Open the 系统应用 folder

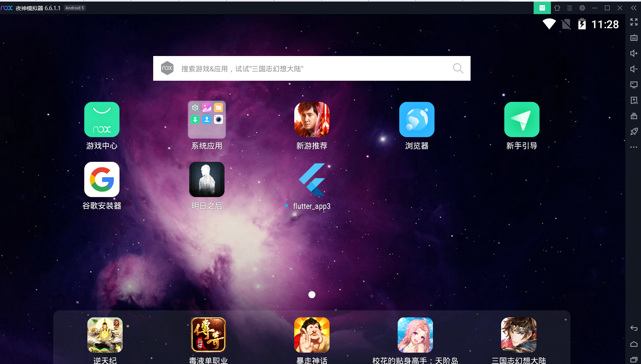[206, 120]
